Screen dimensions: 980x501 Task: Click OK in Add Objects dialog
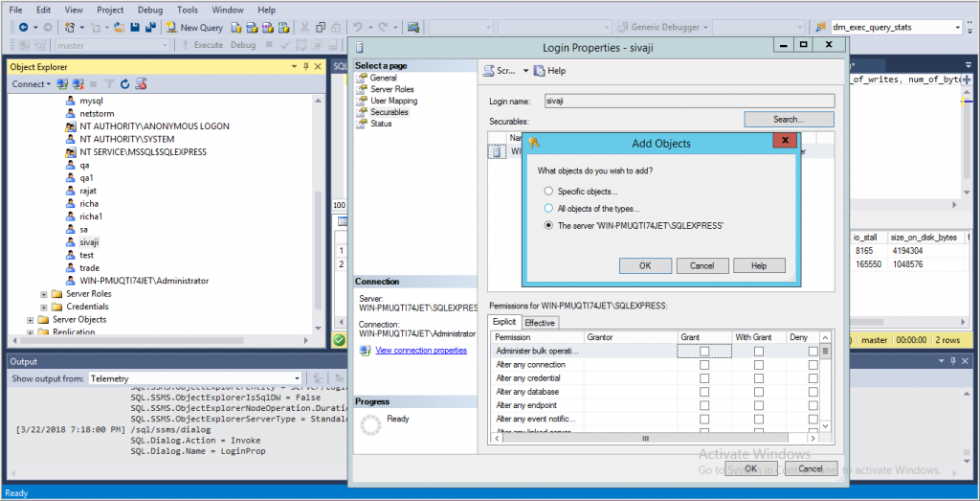[646, 265]
